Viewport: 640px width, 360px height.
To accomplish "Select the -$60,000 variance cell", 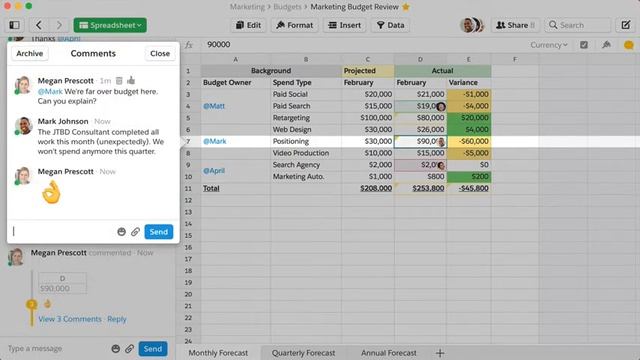I will tap(469, 141).
